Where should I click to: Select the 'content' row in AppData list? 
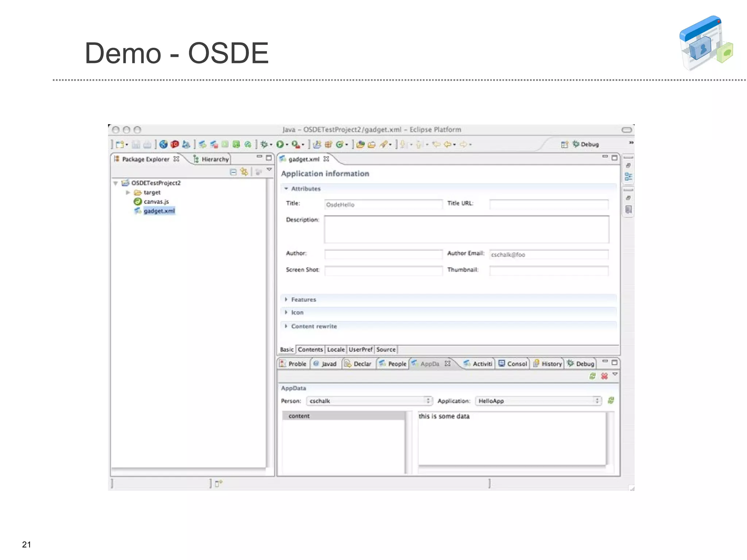344,416
